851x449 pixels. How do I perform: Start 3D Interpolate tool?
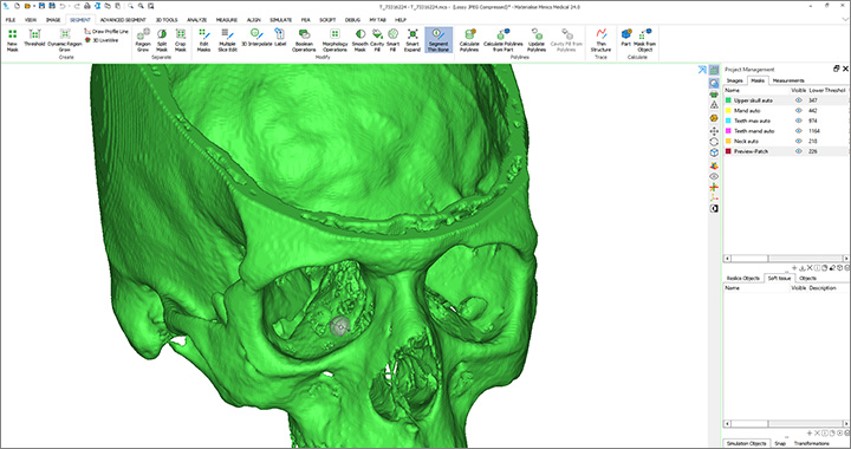(x=256, y=38)
